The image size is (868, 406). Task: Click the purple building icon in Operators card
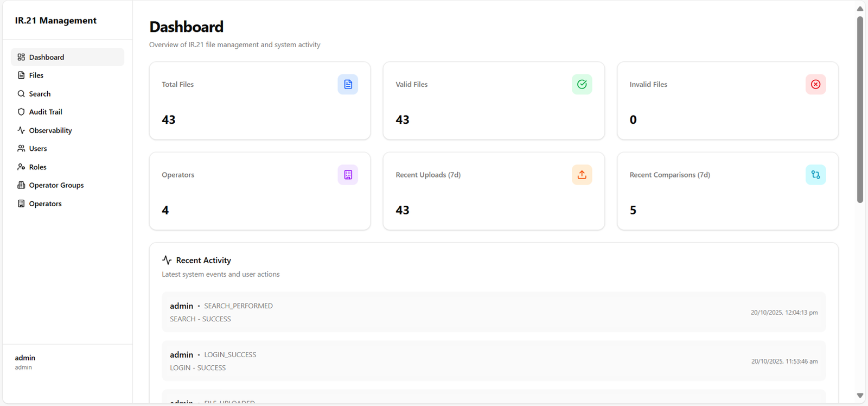coord(348,175)
